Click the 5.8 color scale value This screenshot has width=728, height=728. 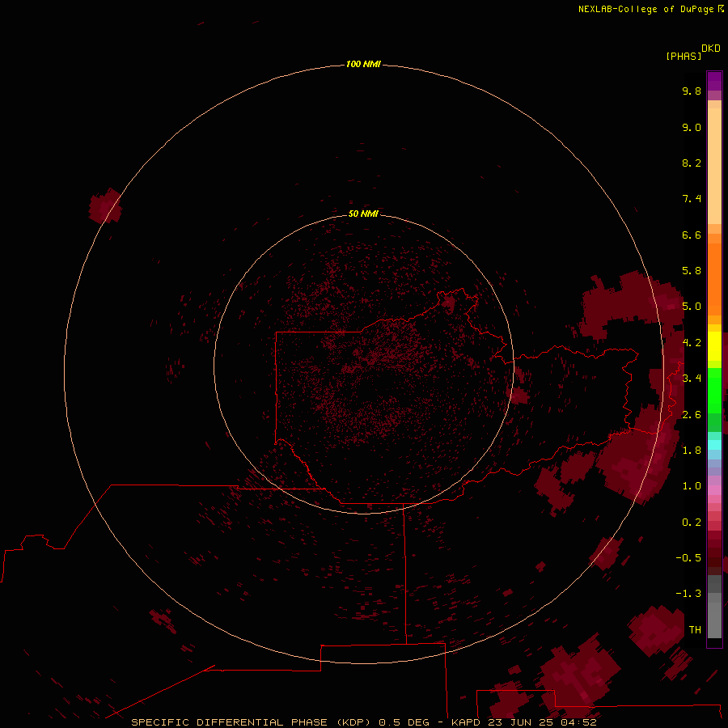(x=692, y=271)
